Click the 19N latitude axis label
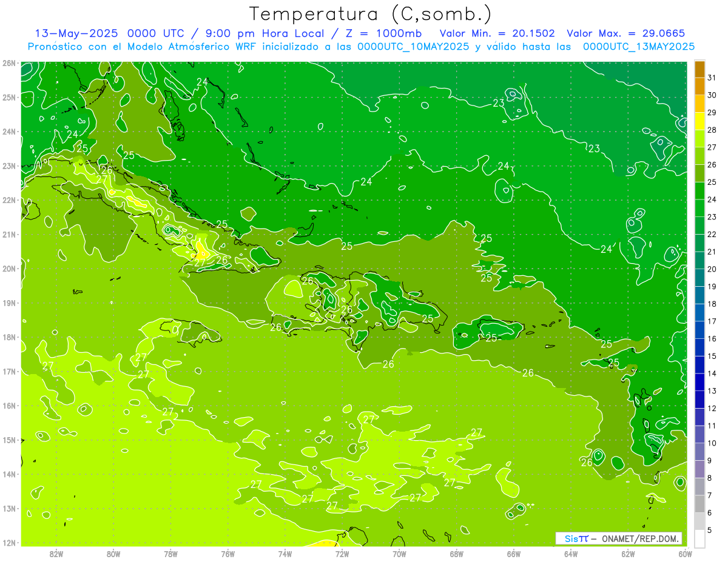Viewport: 728px width, 562px height. (8, 303)
